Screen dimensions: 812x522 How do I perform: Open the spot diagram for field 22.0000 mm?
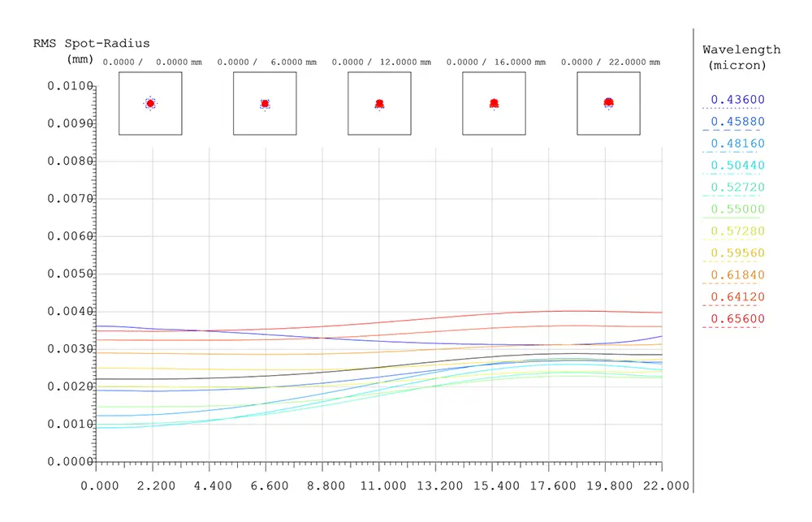click(608, 104)
